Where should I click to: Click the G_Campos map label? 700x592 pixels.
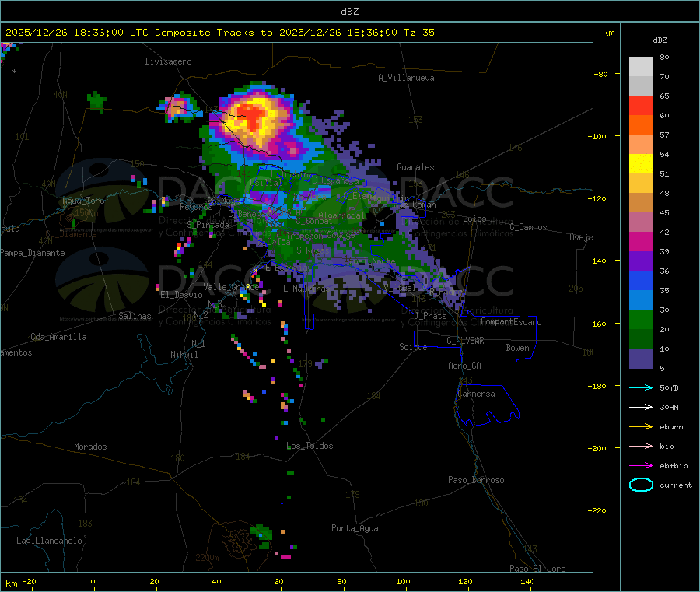tap(529, 227)
